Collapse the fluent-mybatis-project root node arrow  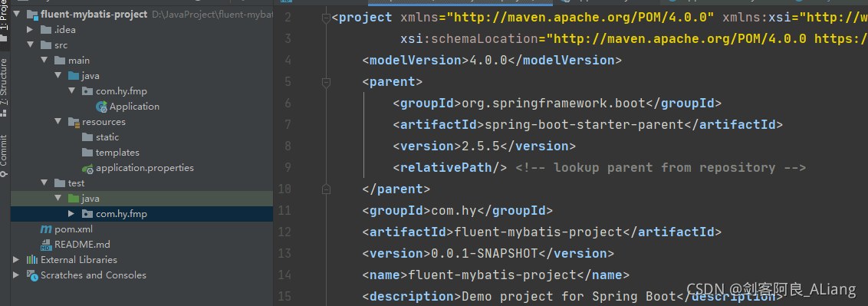17,15
